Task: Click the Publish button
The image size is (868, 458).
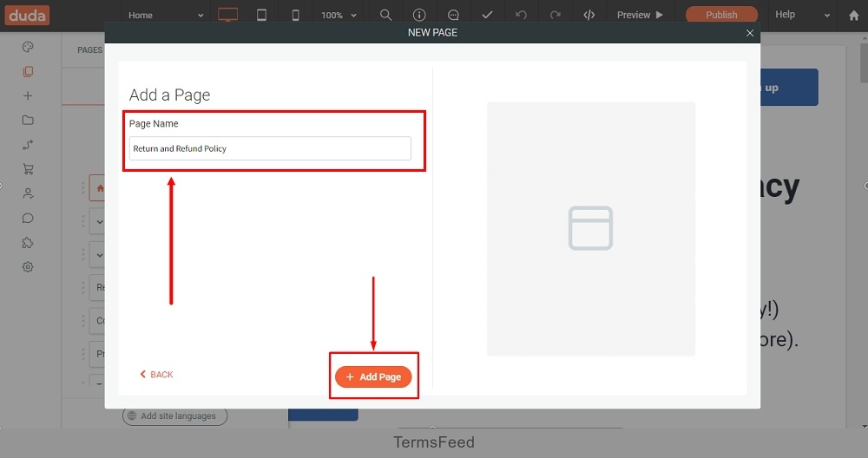Action: click(x=721, y=15)
